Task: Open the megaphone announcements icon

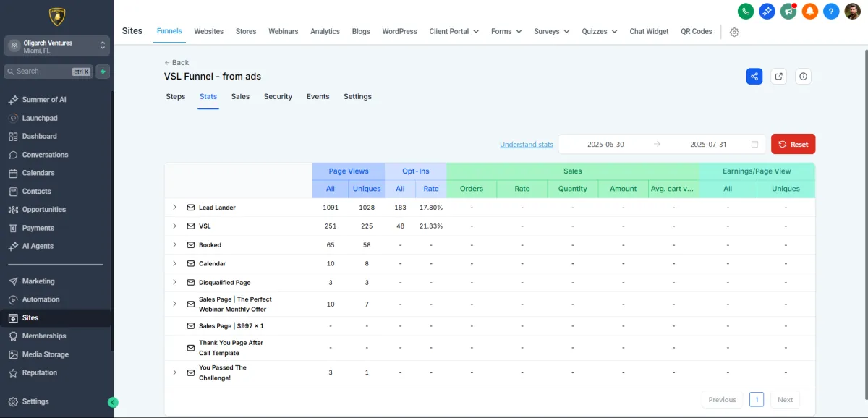Action: tap(788, 11)
